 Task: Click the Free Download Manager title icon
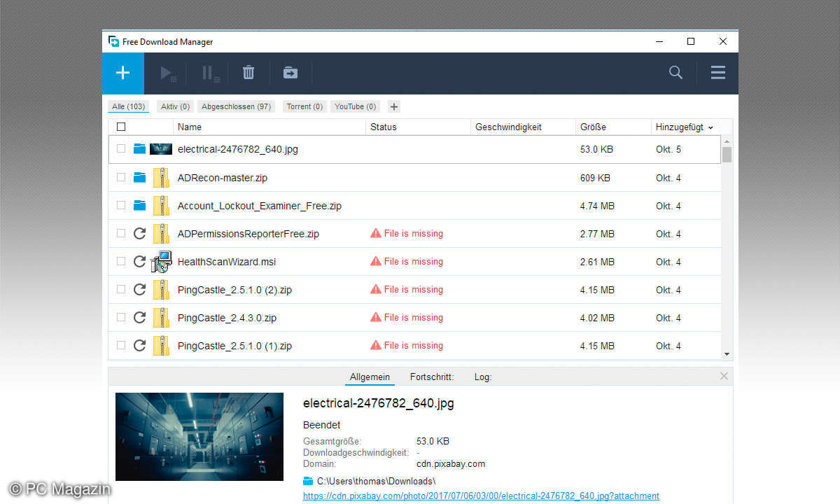click(x=113, y=41)
